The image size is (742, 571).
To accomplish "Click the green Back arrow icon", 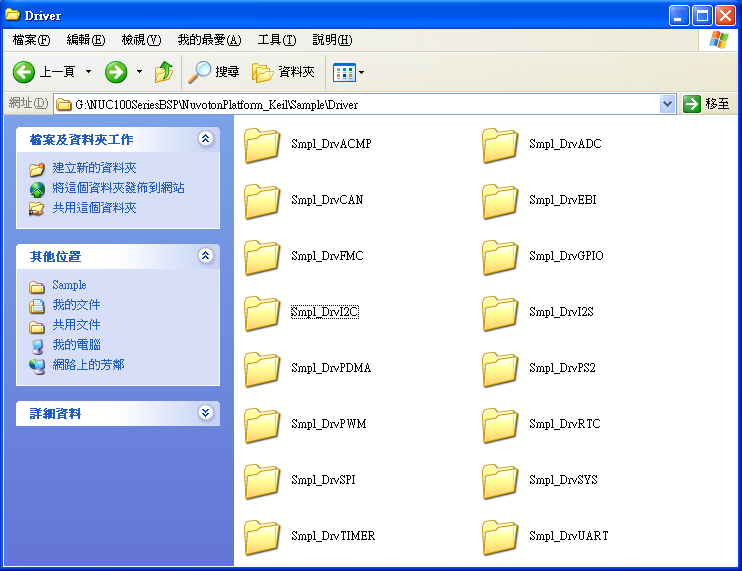I will 24,72.
